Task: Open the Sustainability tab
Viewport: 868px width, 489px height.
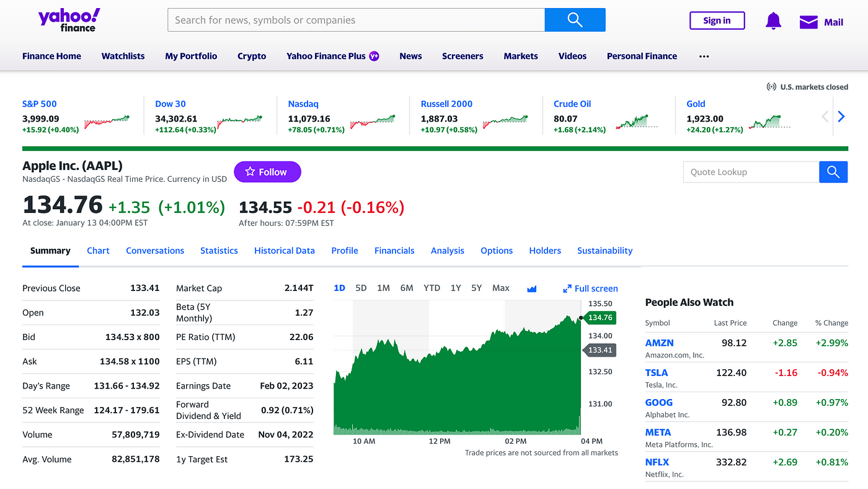Action: (605, 251)
